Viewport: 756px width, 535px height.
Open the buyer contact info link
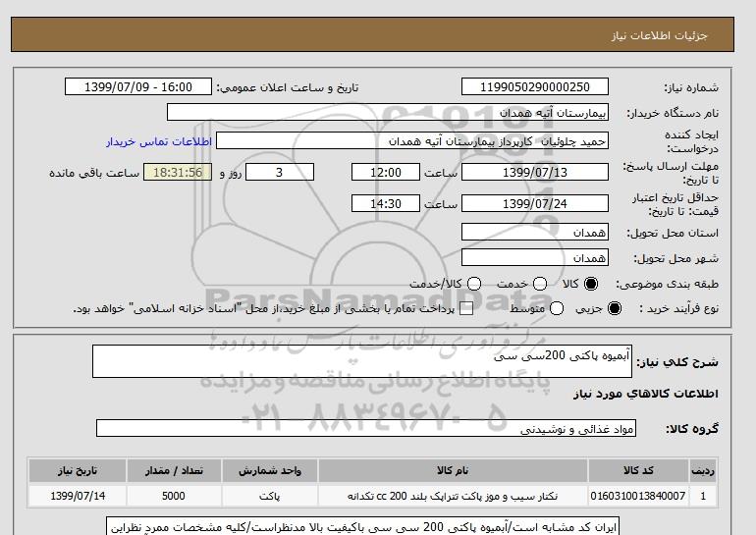[159, 141]
